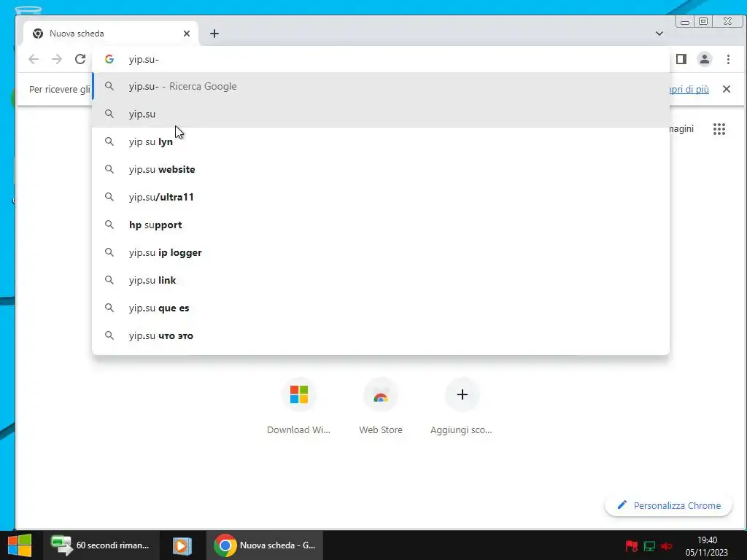Click the red flag tray icon
747x560 pixels.
(x=632, y=545)
